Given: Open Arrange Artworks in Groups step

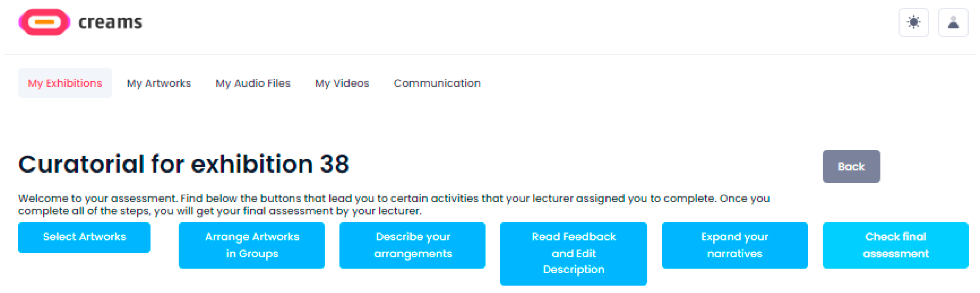Looking at the screenshot, I should coord(252,245).
